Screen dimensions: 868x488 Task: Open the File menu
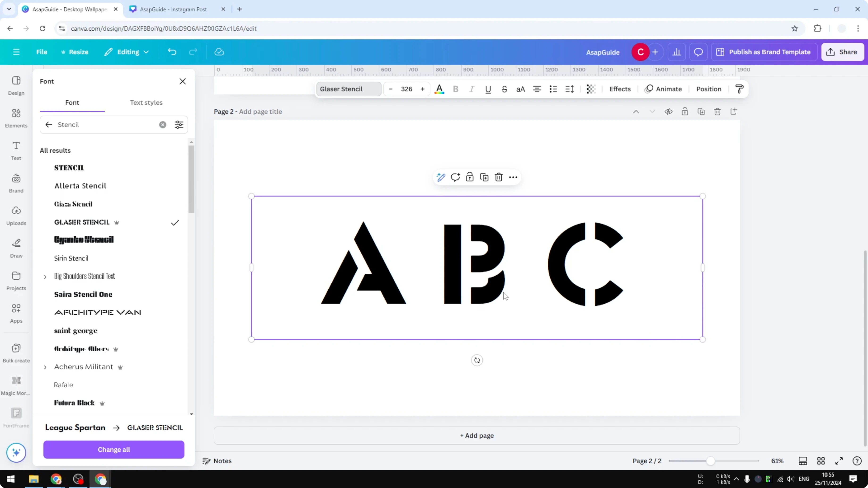pyautogui.click(x=42, y=52)
